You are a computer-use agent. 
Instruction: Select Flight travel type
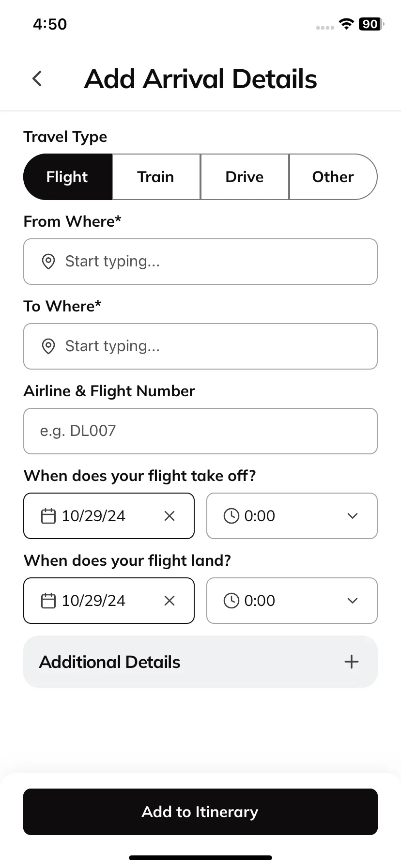(x=68, y=177)
